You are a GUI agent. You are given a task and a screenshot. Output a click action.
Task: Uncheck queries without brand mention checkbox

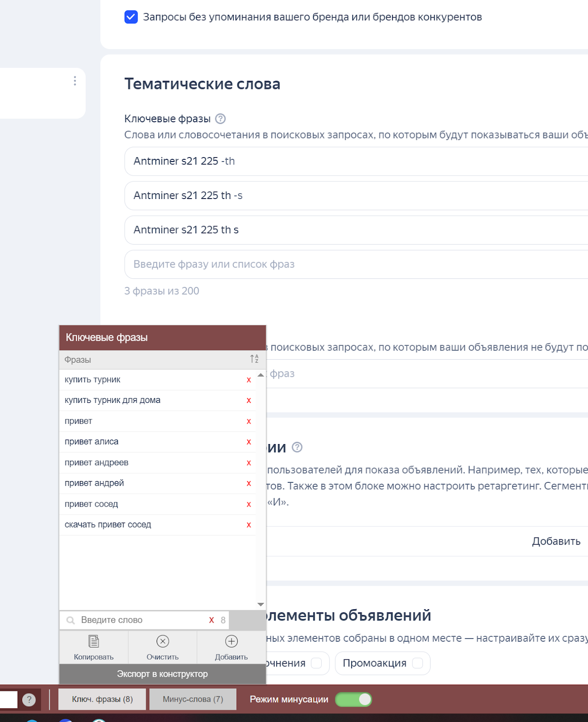131,17
